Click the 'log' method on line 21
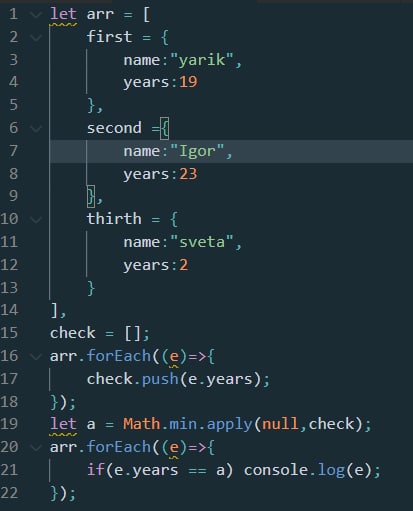Viewport: 413px width, 511px height. click(331, 471)
